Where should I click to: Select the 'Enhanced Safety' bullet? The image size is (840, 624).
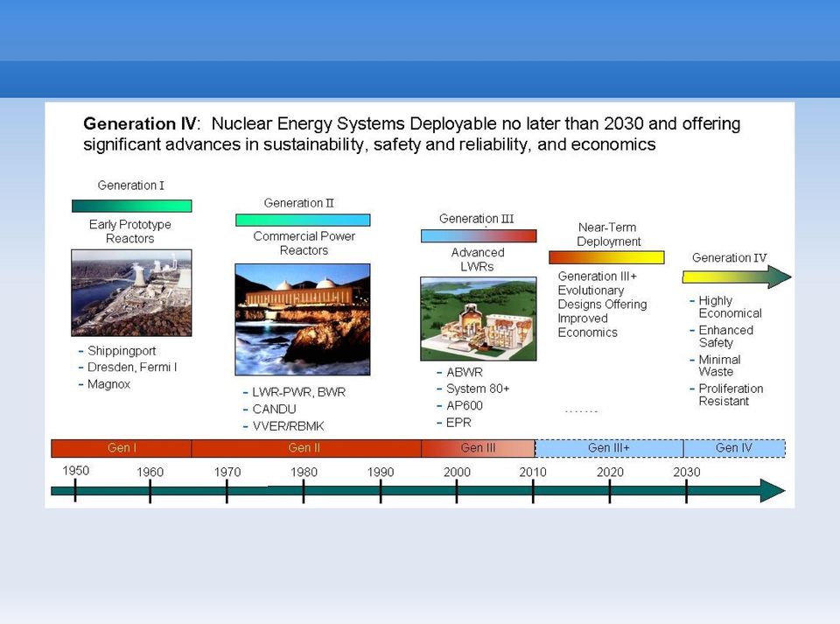tap(722, 336)
